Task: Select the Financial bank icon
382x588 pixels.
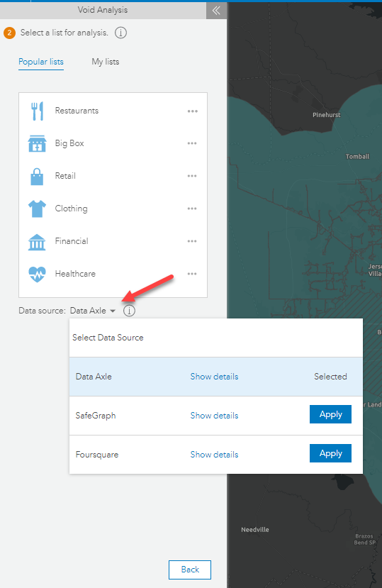Action: point(37,242)
